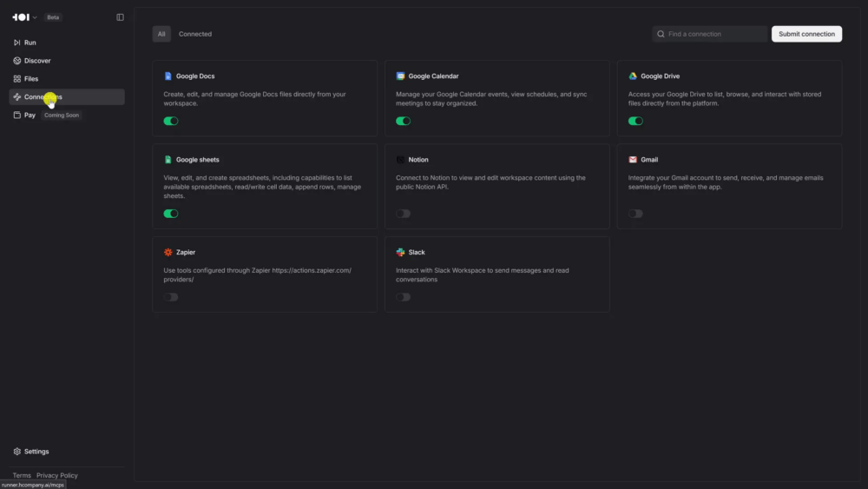Open Discover in the sidebar
The height and width of the screenshot is (489, 868).
tap(37, 61)
